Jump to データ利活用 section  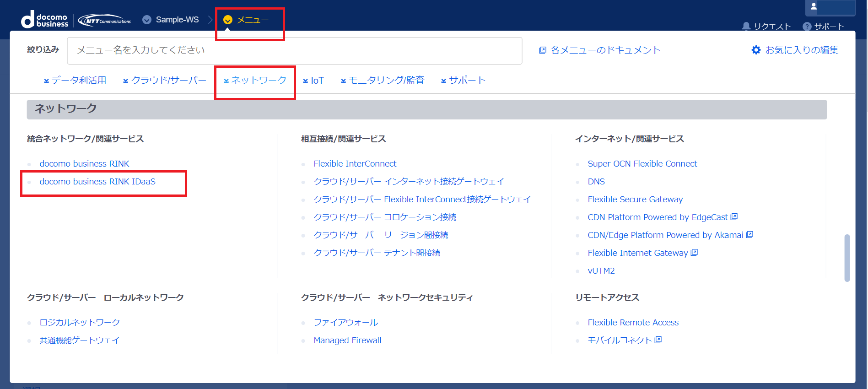coord(75,80)
